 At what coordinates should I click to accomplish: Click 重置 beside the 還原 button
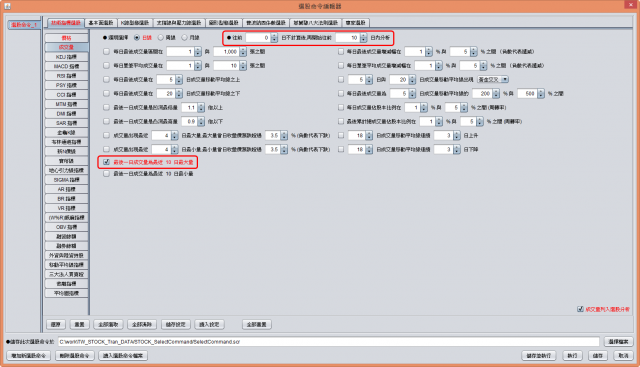(80, 325)
